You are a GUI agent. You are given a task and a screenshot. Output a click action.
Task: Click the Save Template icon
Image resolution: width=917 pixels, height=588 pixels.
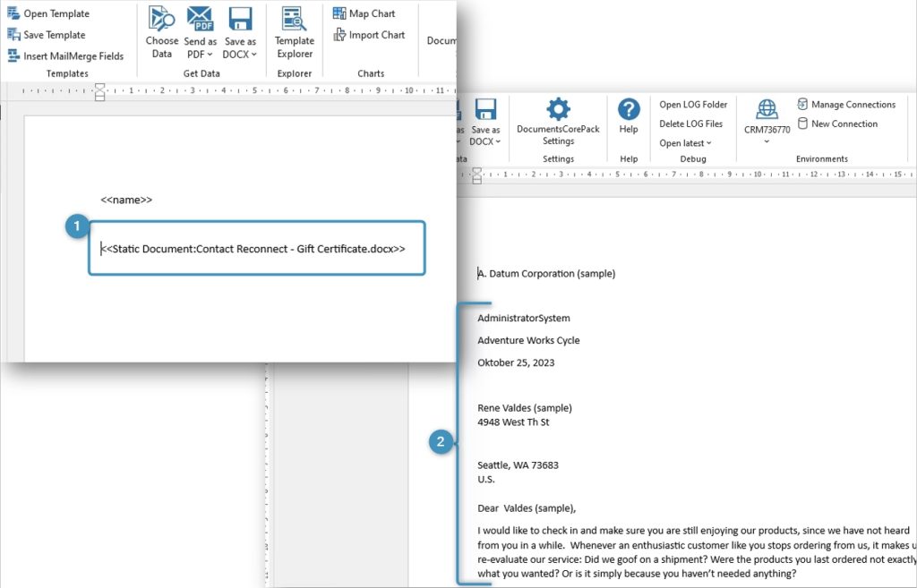(13, 35)
